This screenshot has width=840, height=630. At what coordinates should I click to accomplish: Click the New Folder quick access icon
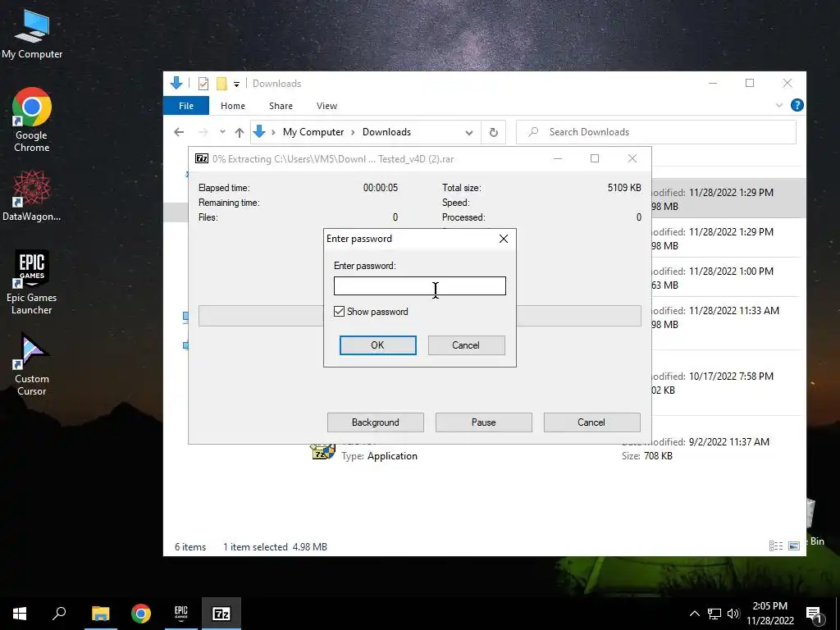point(221,84)
